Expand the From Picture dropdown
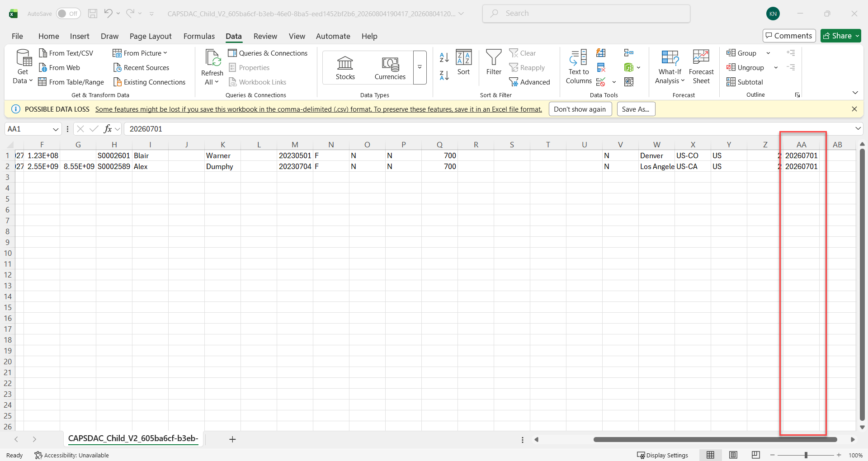868x461 pixels. coord(165,53)
